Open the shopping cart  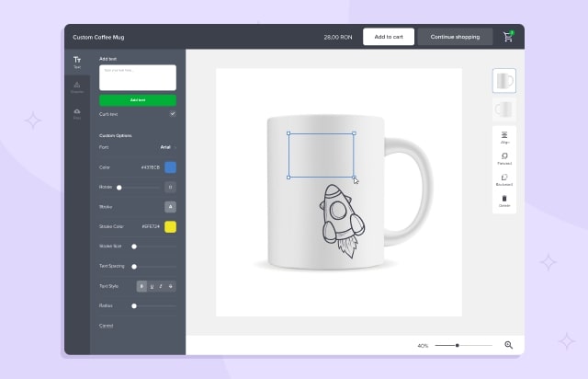pyautogui.click(x=508, y=37)
